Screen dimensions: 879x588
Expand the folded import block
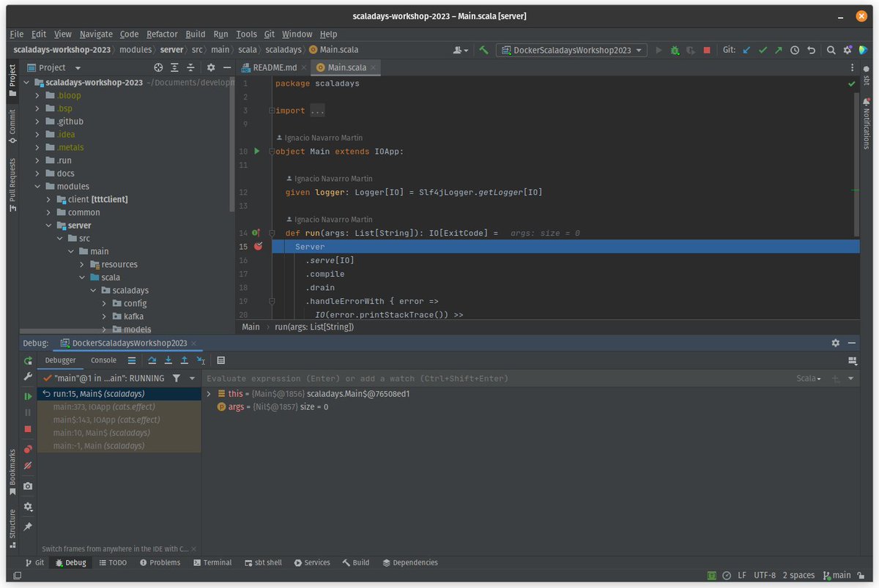click(x=272, y=111)
